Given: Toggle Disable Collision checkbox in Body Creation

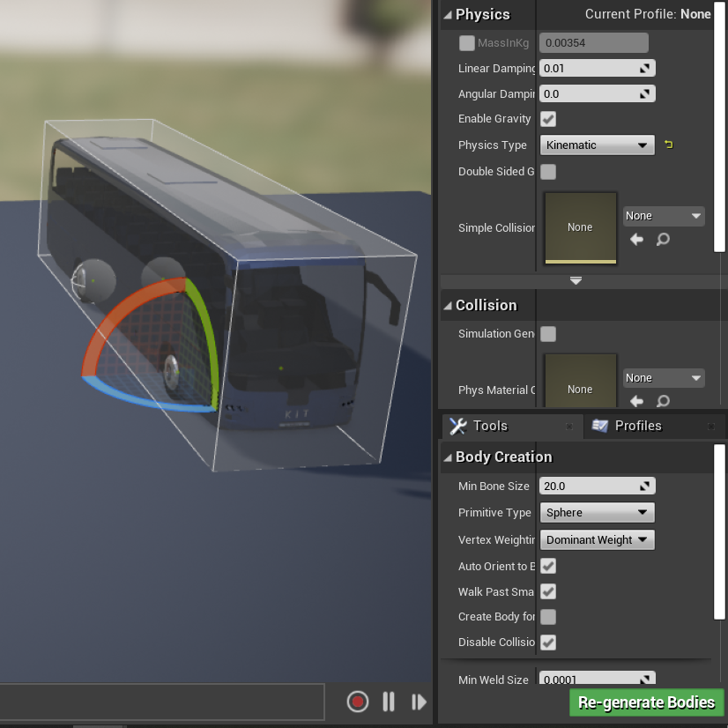Looking at the screenshot, I should pos(548,643).
